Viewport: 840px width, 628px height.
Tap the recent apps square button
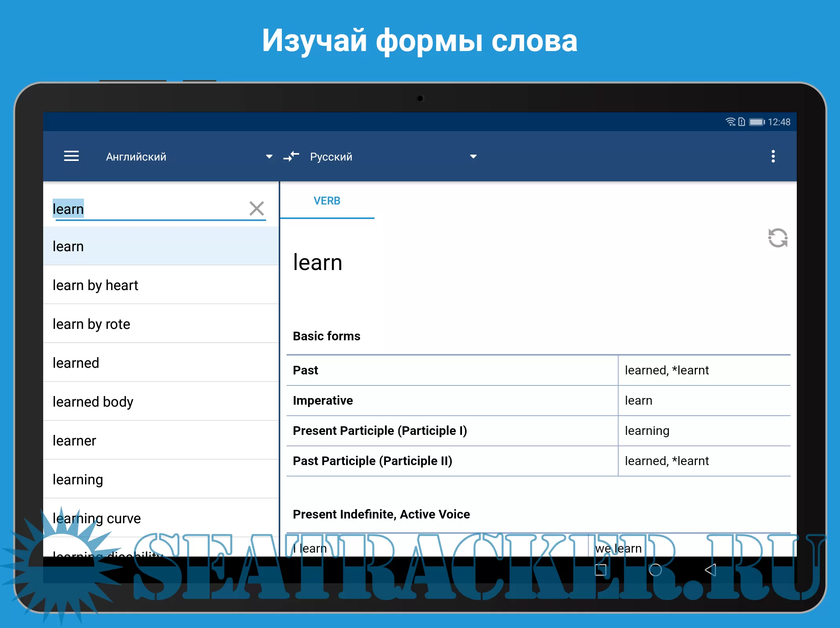pos(601,570)
